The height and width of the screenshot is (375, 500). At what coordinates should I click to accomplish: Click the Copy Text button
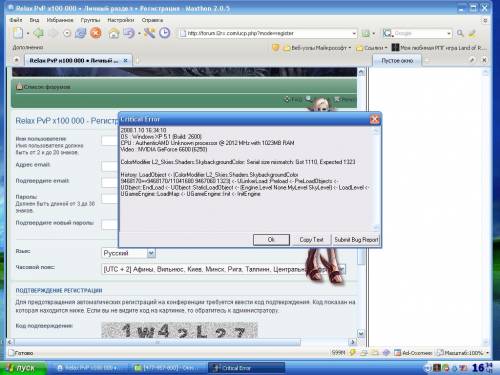[311, 240]
